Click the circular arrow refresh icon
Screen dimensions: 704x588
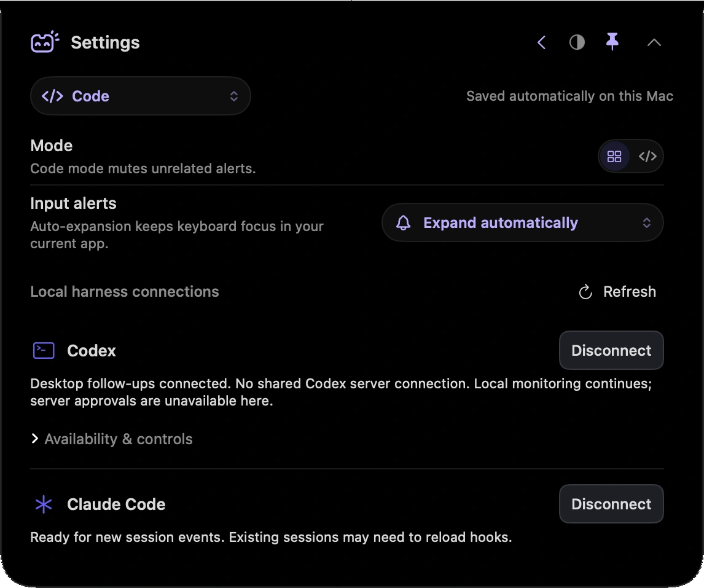pyautogui.click(x=585, y=292)
